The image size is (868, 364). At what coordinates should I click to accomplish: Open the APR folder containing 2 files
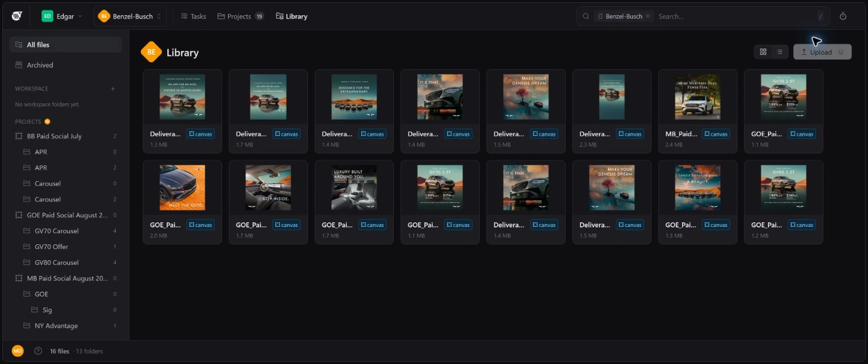point(66,168)
